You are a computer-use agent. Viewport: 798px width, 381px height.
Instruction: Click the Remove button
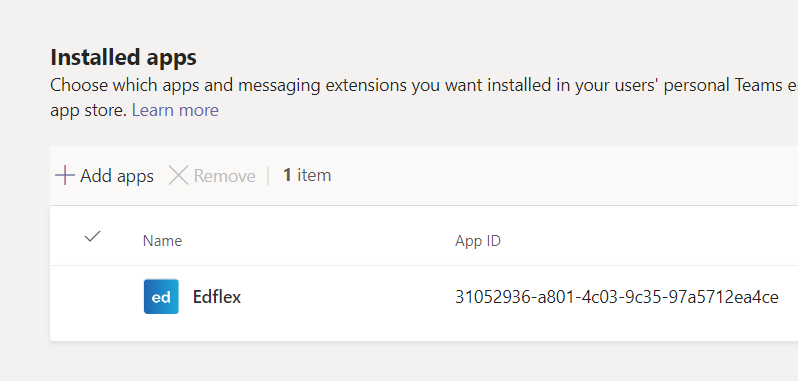click(212, 175)
